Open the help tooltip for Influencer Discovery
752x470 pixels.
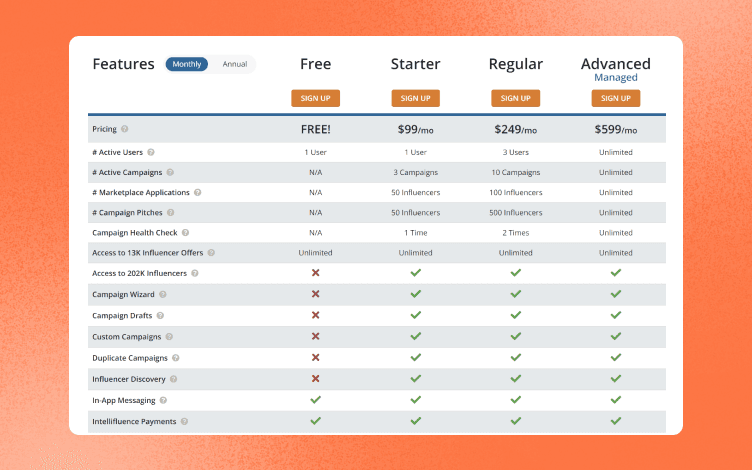coord(174,379)
